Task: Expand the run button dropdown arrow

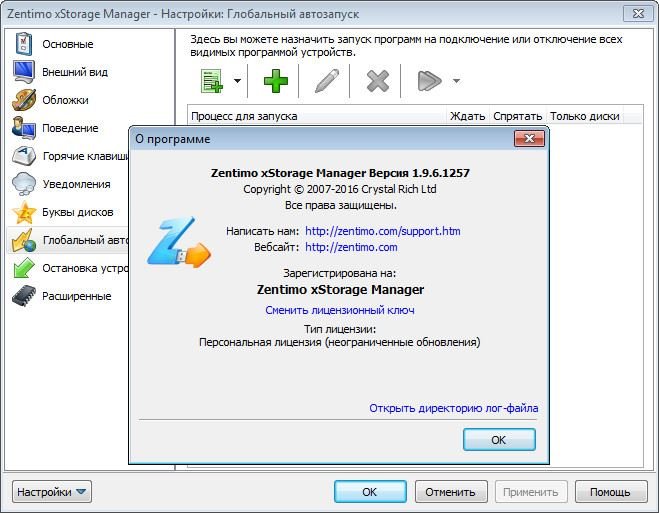Action: pos(456,81)
